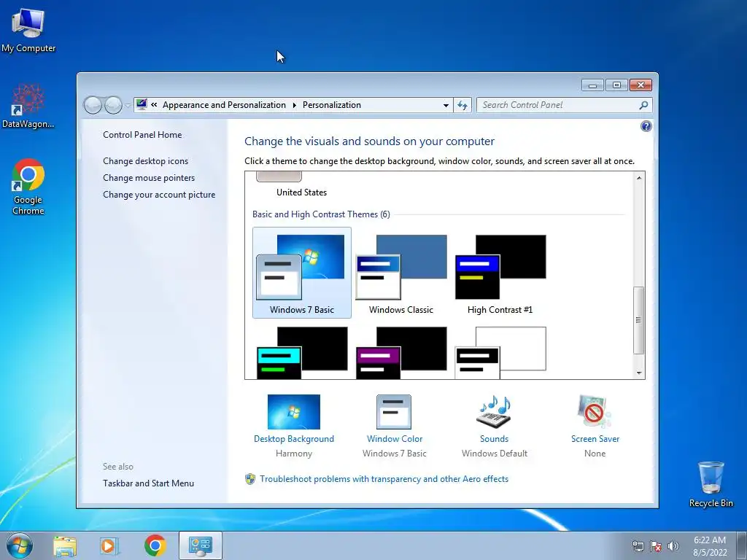Select the High Contrast White theme

[500, 353]
